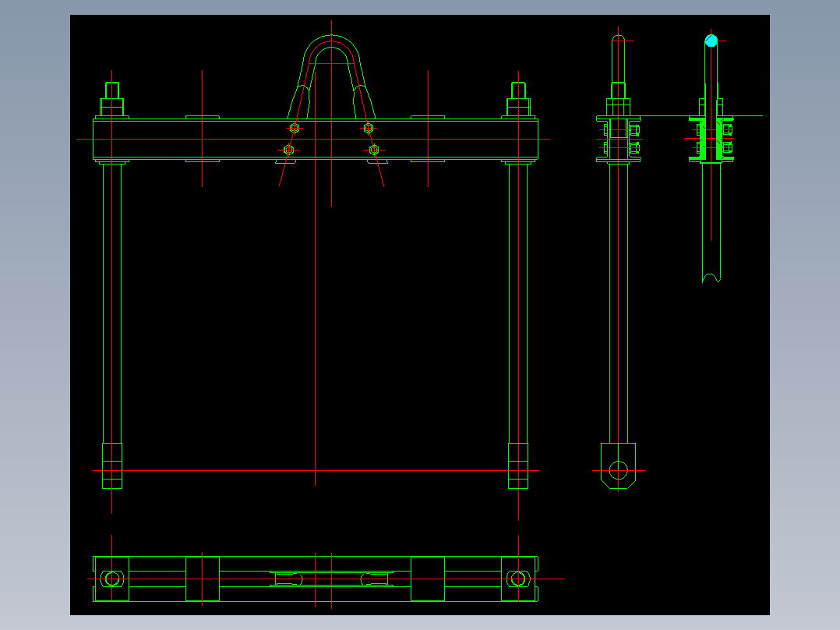Select the U-shaped lifting shackle on the beam
This screenshot has width=840, height=630.
(x=332, y=76)
